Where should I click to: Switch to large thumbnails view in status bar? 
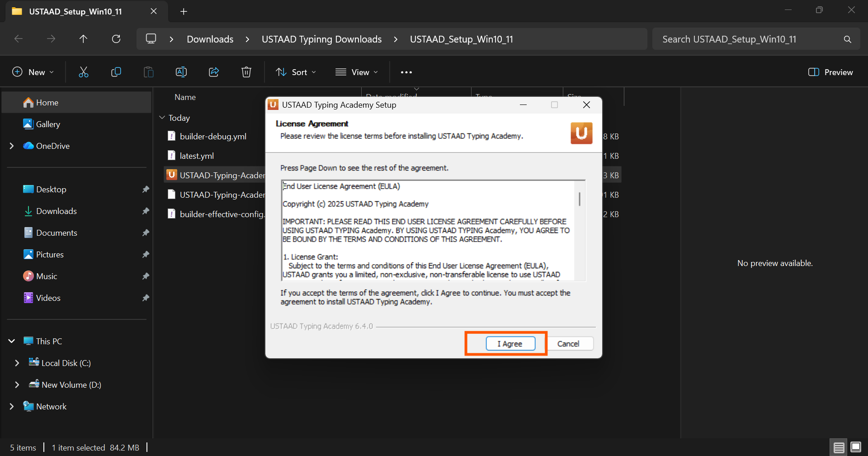coord(856,447)
